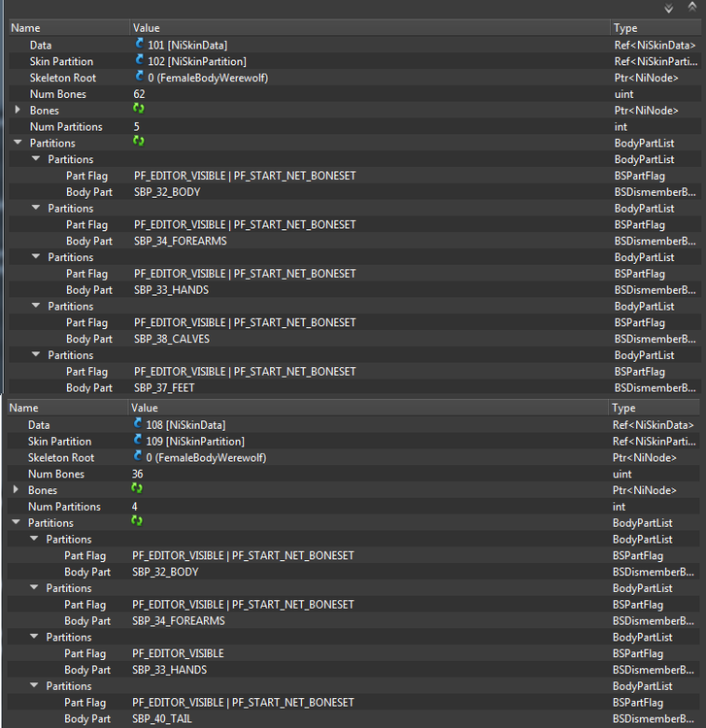Viewport: 706px width, 728px height.
Task: Click refresh icon on lower panel Bones row
Action: 137,488
